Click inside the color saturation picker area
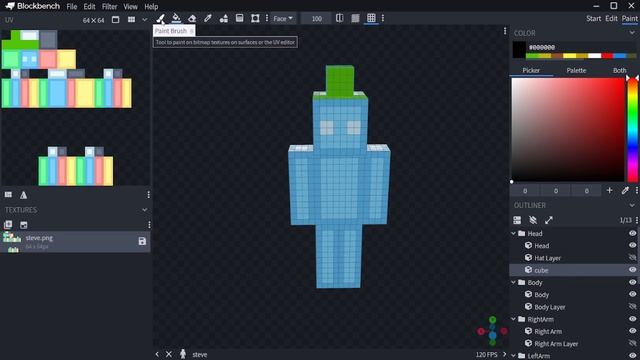This screenshot has width=640, height=360. [568, 129]
